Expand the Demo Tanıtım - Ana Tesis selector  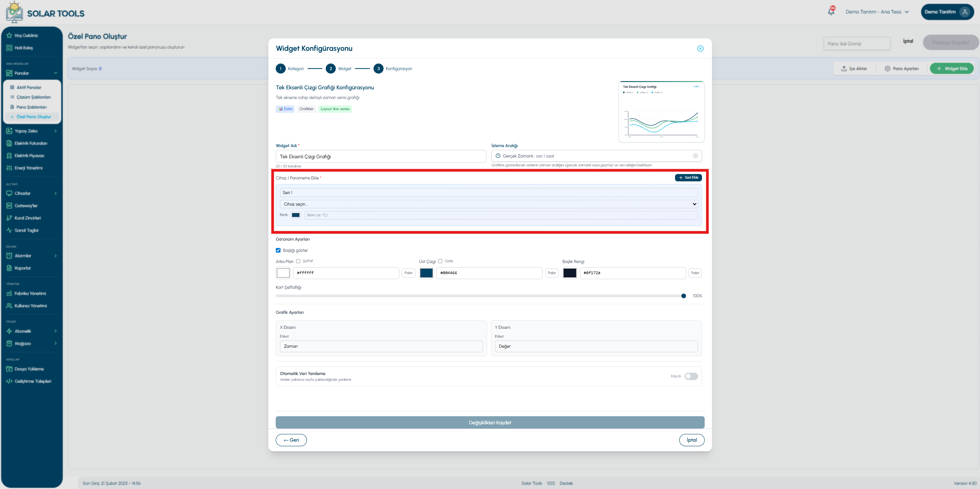(877, 12)
